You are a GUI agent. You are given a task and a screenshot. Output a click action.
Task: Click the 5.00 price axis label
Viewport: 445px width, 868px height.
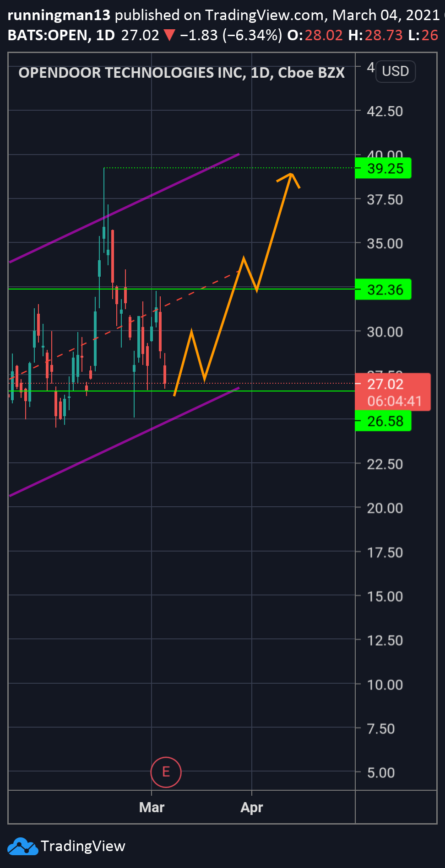coord(381,772)
